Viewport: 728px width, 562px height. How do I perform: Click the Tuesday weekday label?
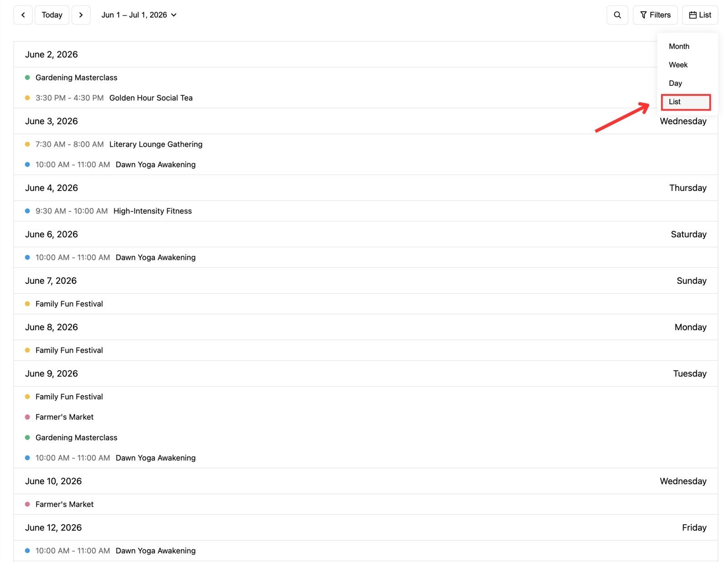click(690, 374)
